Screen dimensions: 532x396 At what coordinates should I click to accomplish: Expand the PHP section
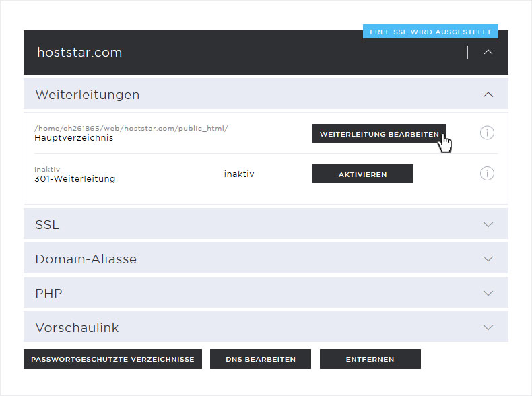tap(488, 293)
